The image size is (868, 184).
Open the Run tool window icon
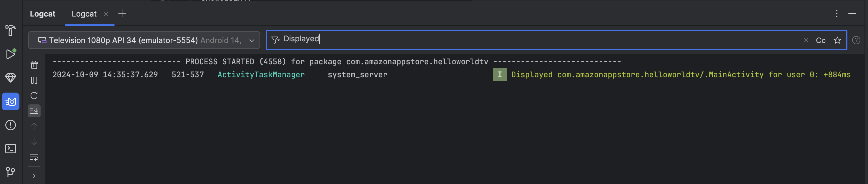[x=11, y=54]
